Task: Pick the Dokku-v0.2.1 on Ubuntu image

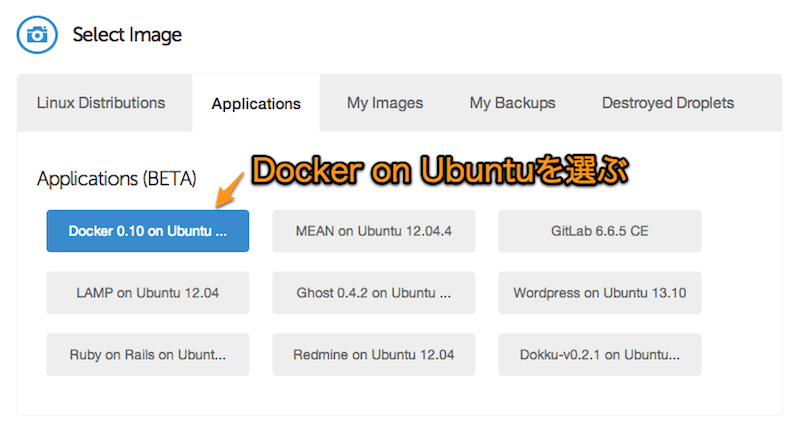Action: coord(599,354)
